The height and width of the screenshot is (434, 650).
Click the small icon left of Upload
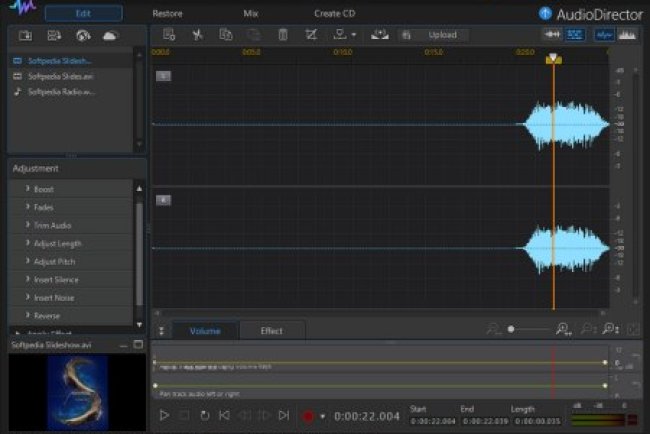[406, 35]
